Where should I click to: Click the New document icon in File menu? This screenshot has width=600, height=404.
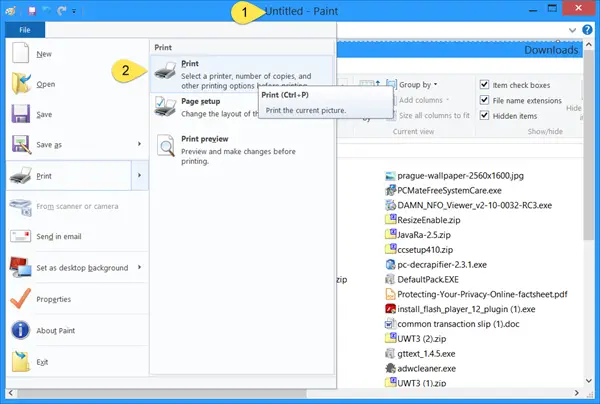click(x=20, y=53)
